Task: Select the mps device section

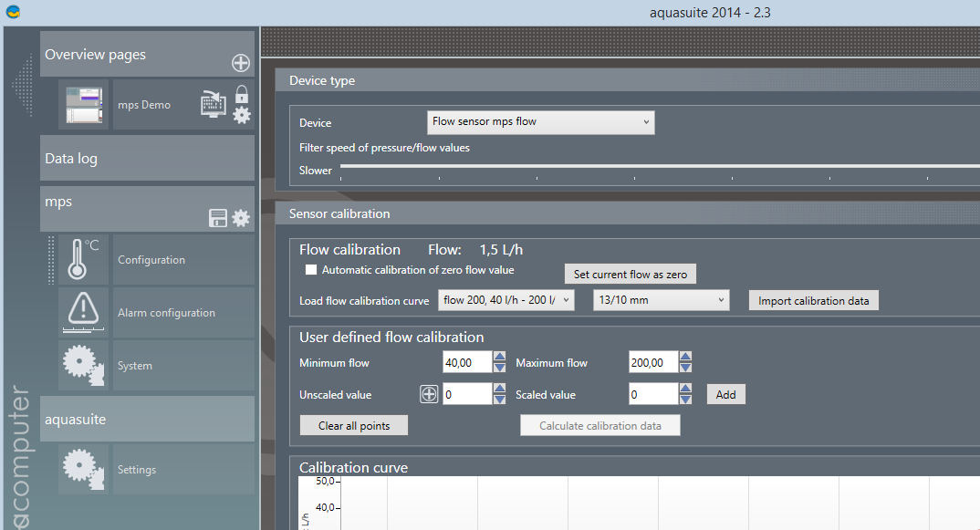Action: 147,209
